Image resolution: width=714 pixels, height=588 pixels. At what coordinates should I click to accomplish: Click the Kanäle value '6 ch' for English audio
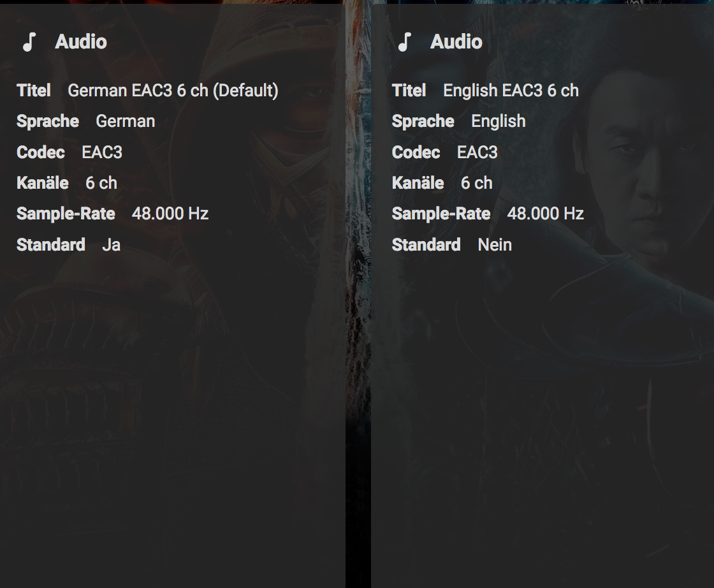tap(476, 183)
